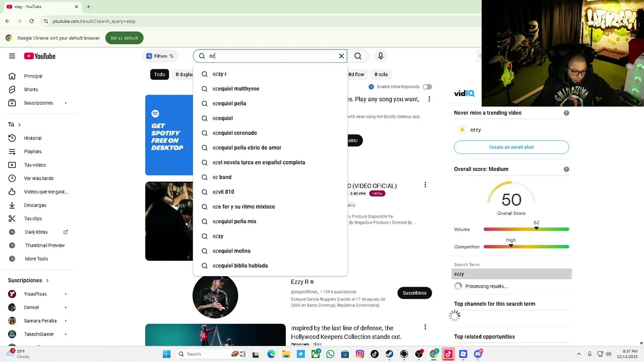Open a new Chrome tab
Viewport: 644px width, 362px height.
[89, 7]
